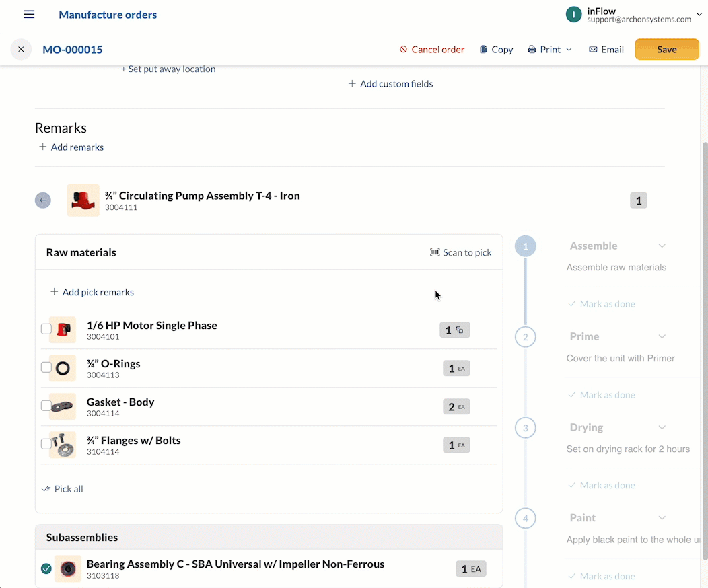Click the 1/6 HP Motor thumbnail image
This screenshot has height=588, width=708.
point(63,330)
